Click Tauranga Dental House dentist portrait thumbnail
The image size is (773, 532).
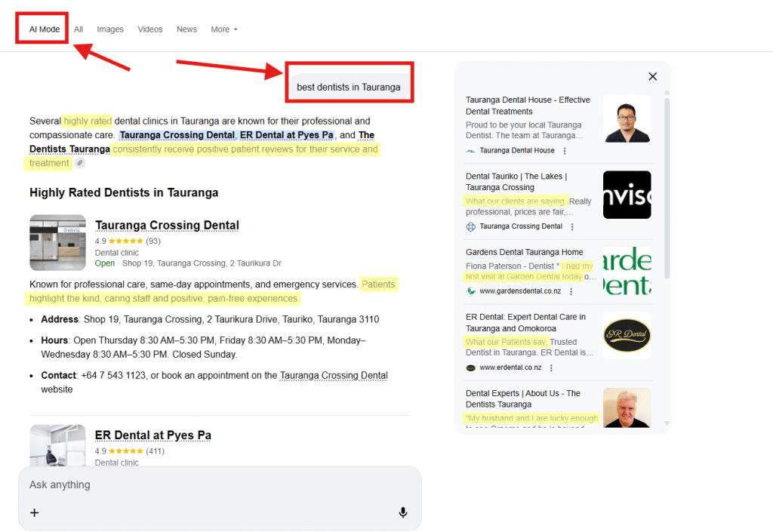click(627, 118)
